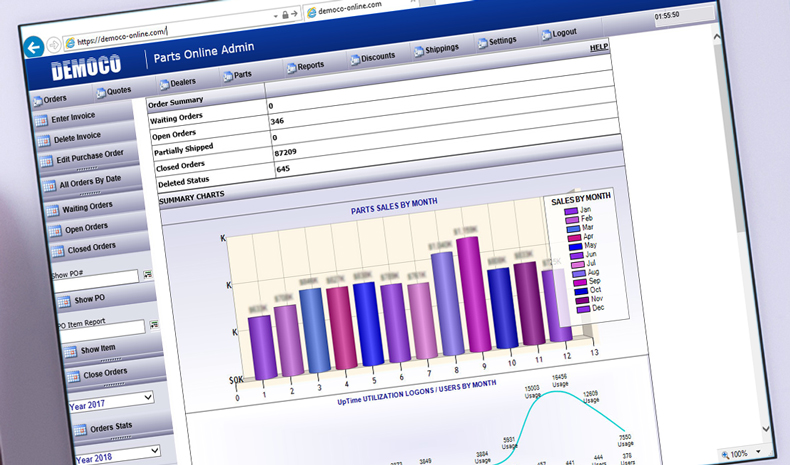790x465 pixels.
Task: Open the Reports menu
Action: [305, 66]
